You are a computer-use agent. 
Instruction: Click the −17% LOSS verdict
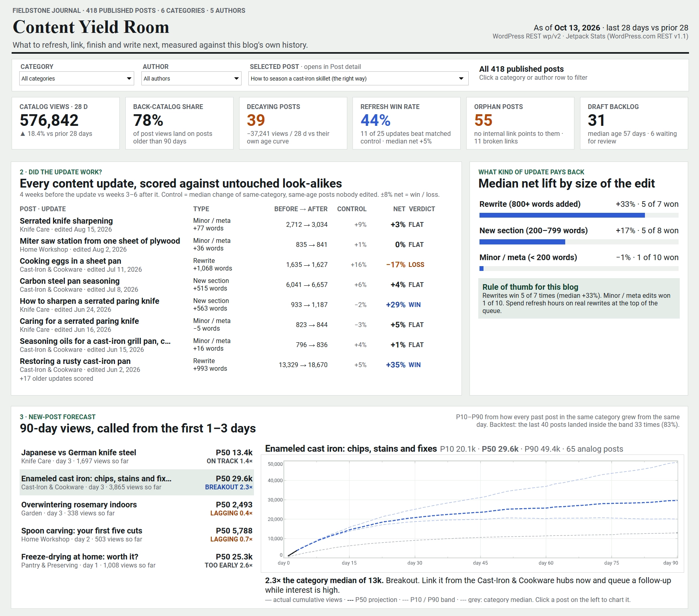pyautogui.click(x=405, y=265)
